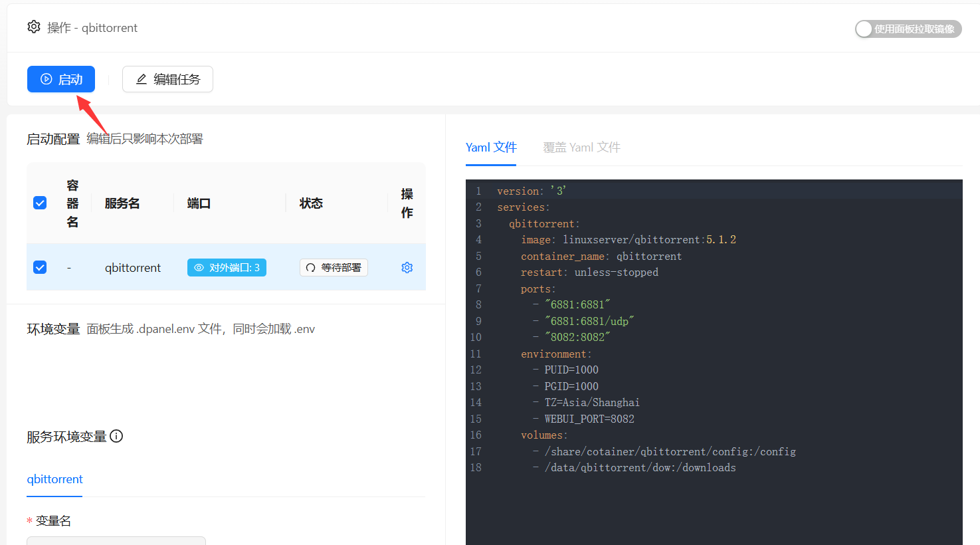This screenshot has width=980, height=545.
Task: Click the container_name: qbittorrent line
Action: coord(601,256)
